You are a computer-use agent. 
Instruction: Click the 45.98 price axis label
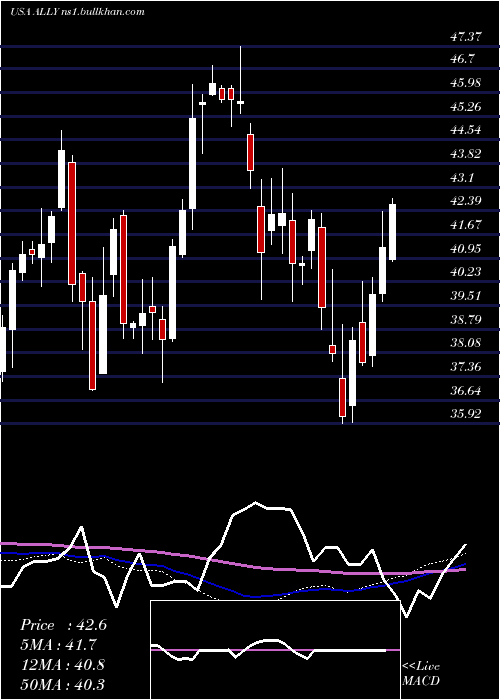pos(466,83)
